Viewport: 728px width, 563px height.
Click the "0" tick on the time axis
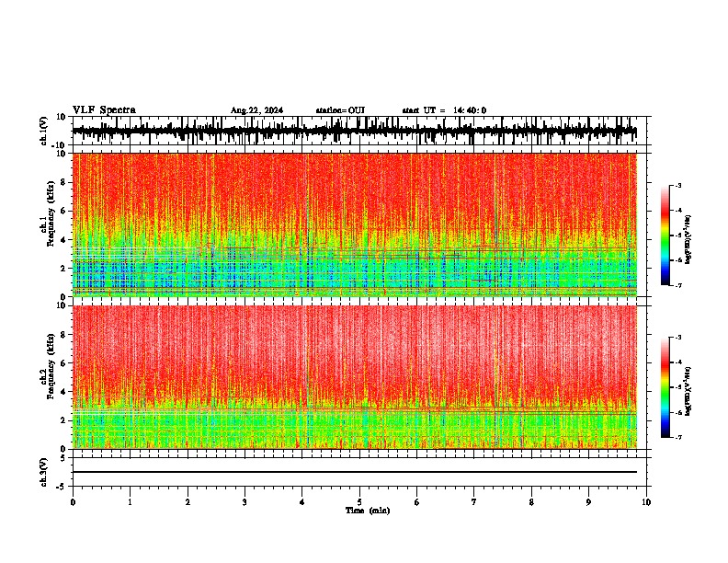[73, 502]
